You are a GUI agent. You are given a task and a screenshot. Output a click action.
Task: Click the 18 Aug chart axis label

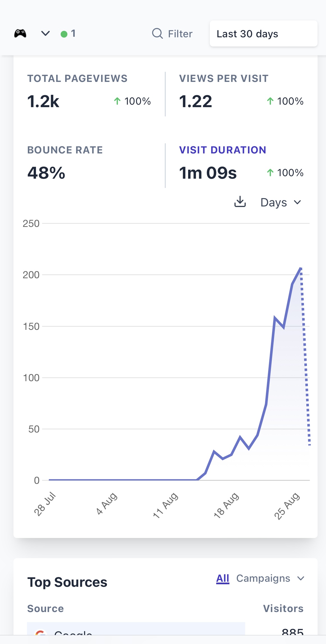226,505
